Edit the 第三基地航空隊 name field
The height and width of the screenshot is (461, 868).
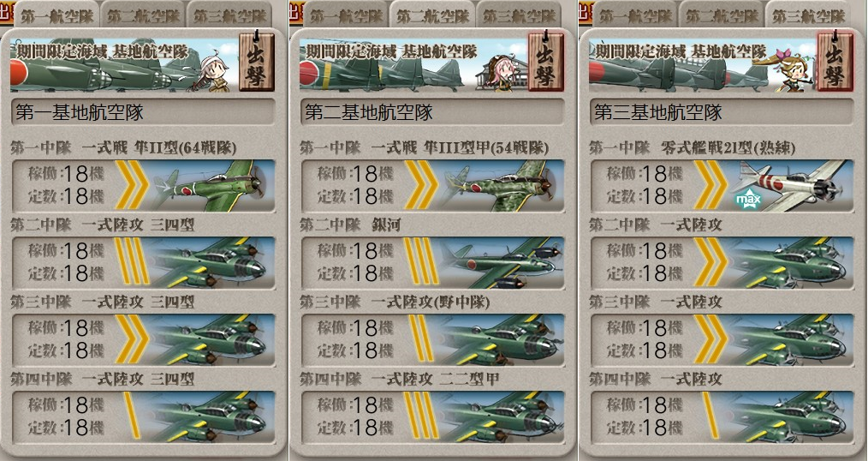pyautogui.click(x=722, y=112)
